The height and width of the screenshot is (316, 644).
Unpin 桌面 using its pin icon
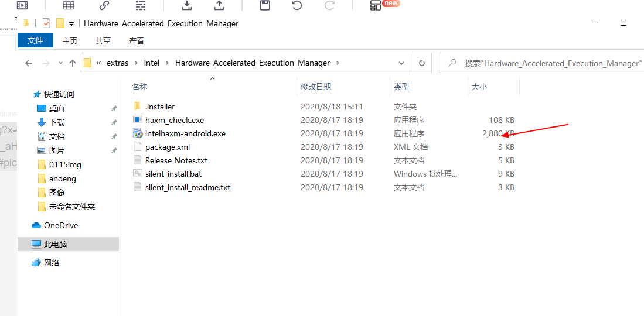coord(114,108)
